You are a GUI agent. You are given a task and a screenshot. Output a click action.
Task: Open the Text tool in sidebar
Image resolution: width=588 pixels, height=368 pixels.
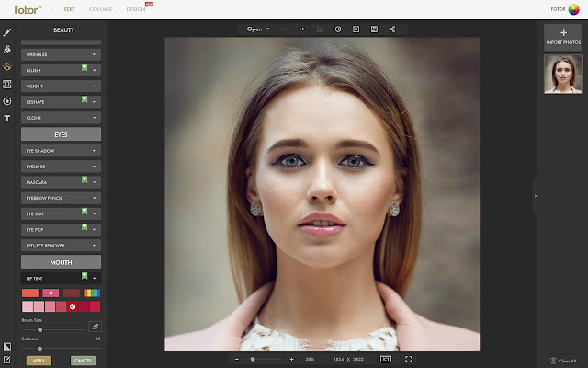click(x=7, y=119)
